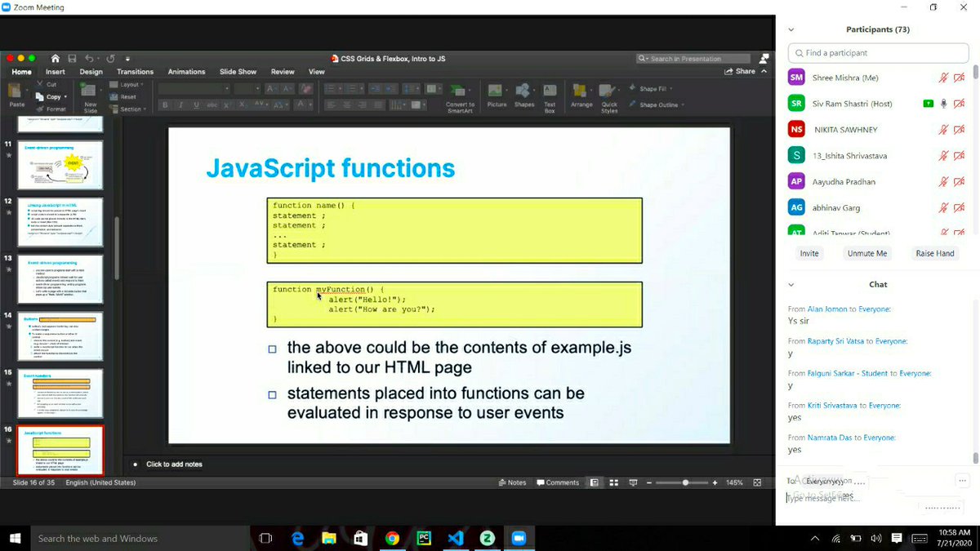This screenshot has width=980, height=551.
Task: Toggle underline formatting
Action: tap(196, 104)
